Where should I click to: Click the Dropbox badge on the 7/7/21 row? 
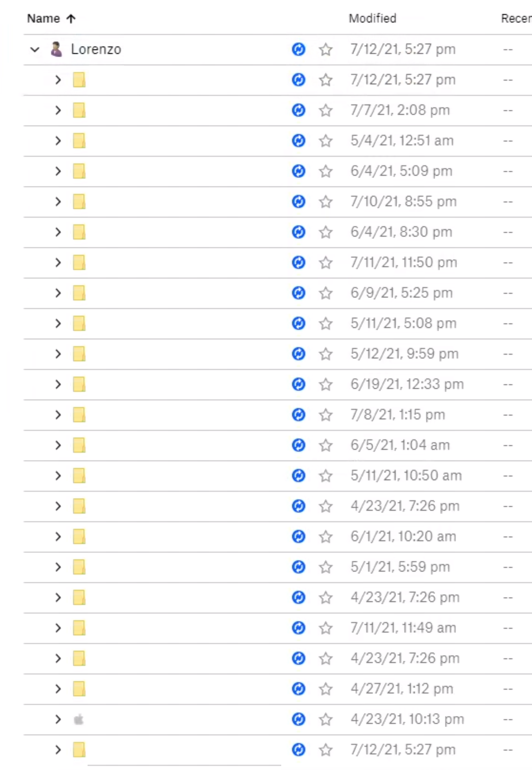tap(298, 110)
